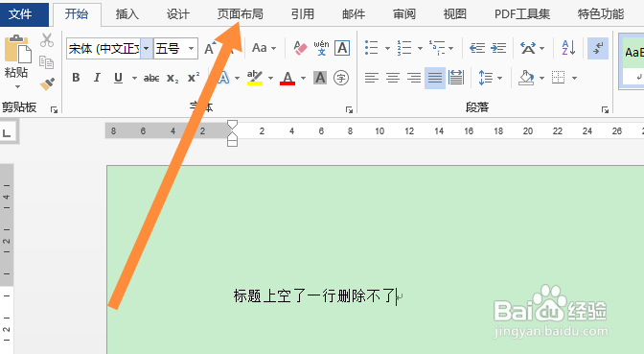The height and width of the screenshot is (354, 644).
Task: Toggle Bold formatting
Action: point(76,78)
